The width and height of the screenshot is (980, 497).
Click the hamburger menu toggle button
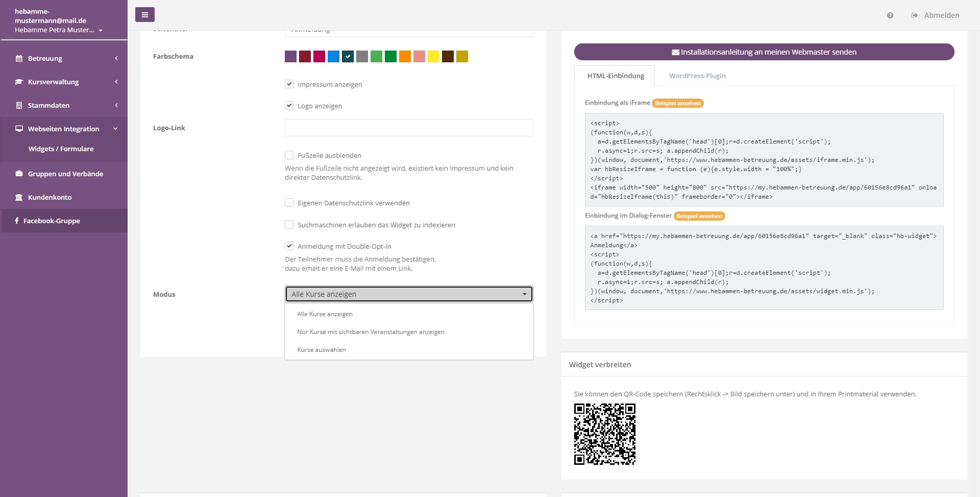(144, 15)
